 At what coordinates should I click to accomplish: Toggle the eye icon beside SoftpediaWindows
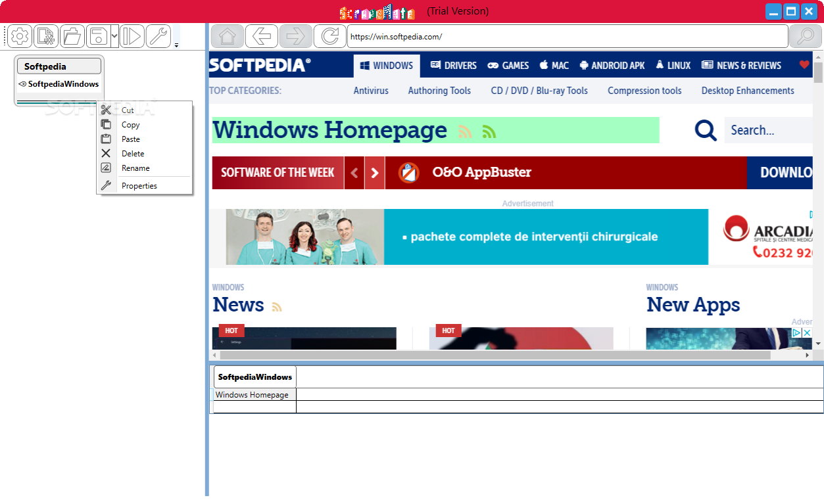point(22,84)
